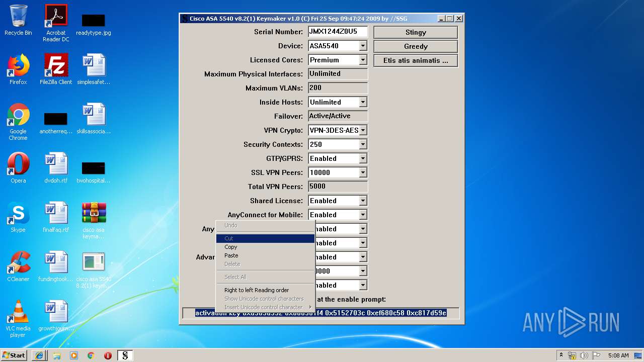Expand the Licensed Cores dropdown

click(363, 60)
